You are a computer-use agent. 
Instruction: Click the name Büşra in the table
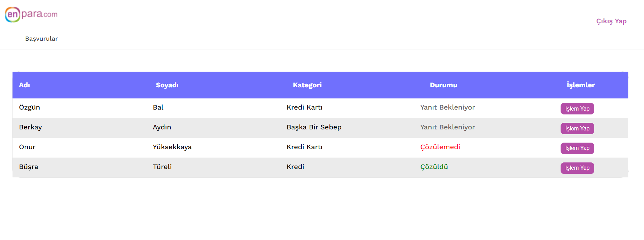pyautogui.click(x=28, y=167)
